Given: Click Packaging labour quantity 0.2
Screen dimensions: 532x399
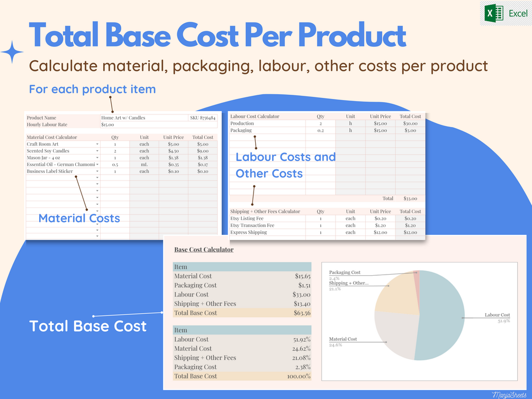Looking at the screenshot, I should (x=321, y=130).
